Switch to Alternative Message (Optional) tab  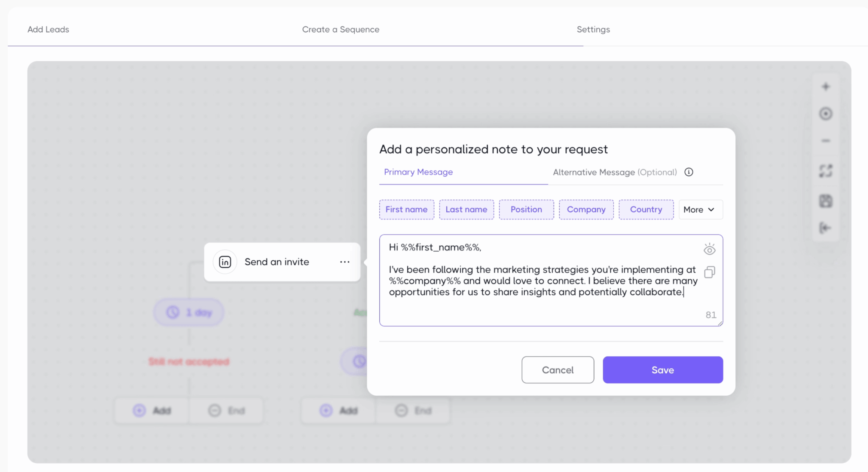coord(615,172)
